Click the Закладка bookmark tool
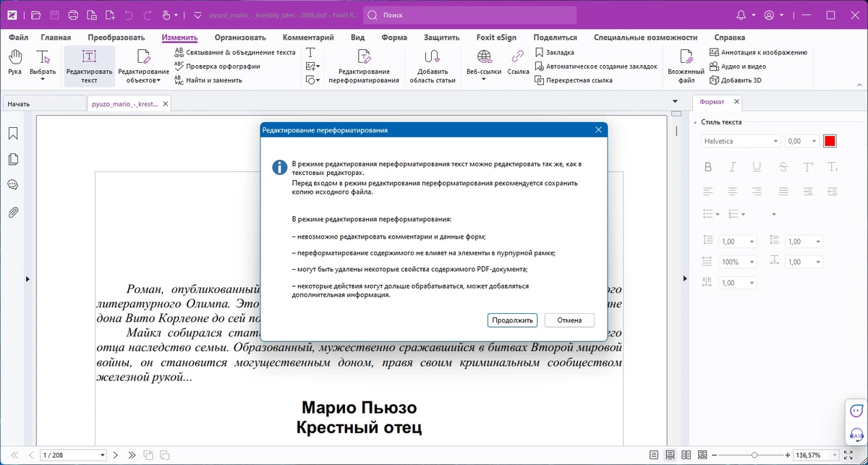The width and height of the screenshot is (868, 465). click(x=554, y=52)
